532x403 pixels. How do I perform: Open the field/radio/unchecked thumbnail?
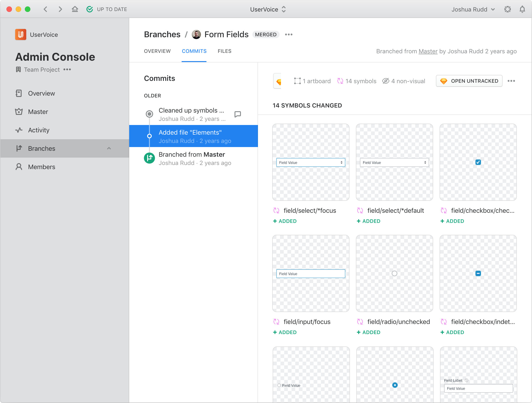pos(395,273)
